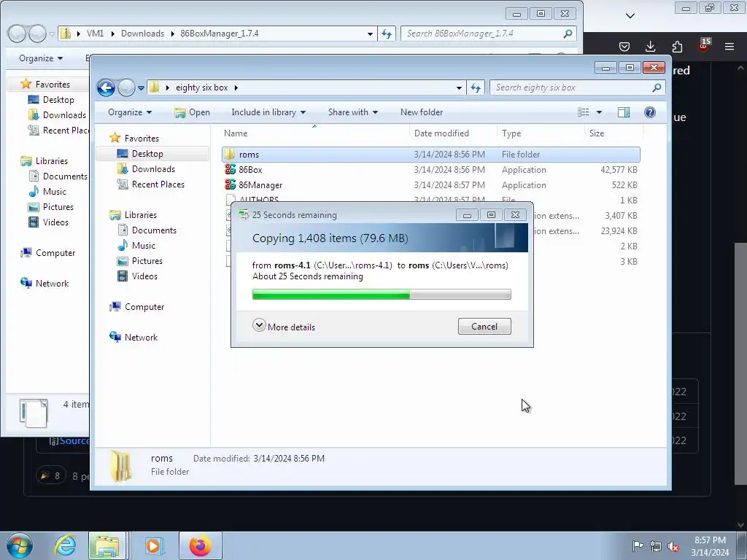
Task: Sort by Date modified column header
Action: pos(441,133)
